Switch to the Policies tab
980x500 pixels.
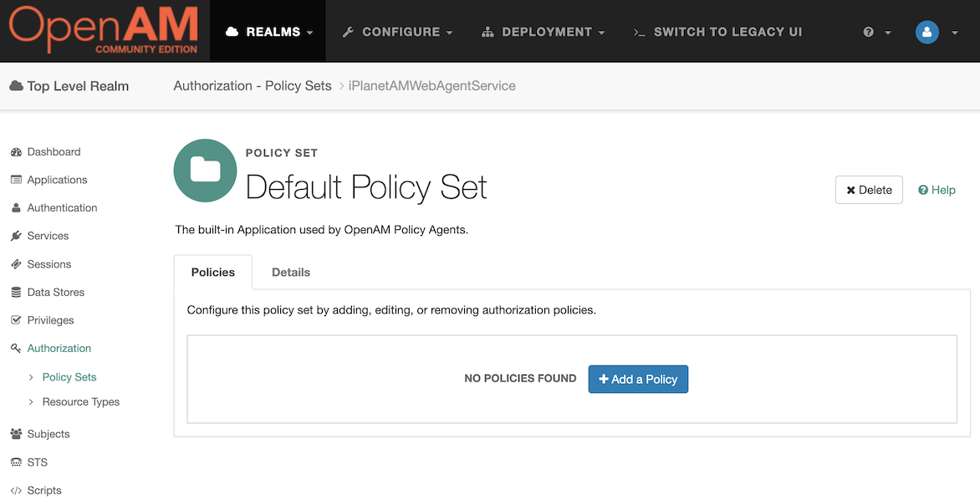tap(213, 272)
